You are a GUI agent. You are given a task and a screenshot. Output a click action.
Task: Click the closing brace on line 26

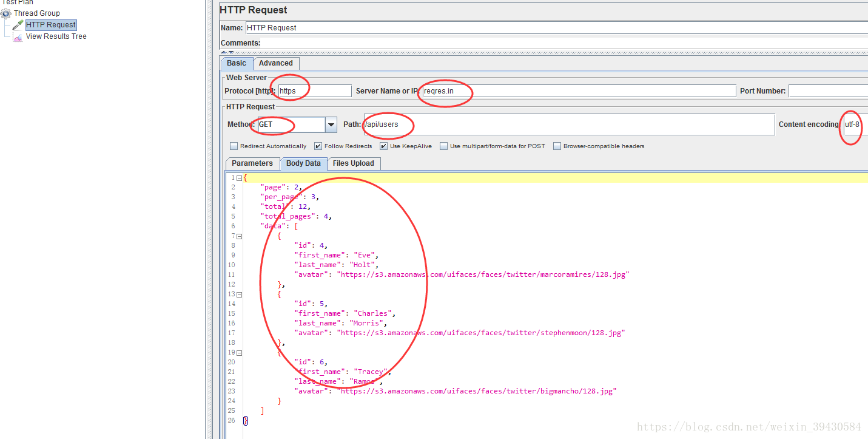coord(245,421)
